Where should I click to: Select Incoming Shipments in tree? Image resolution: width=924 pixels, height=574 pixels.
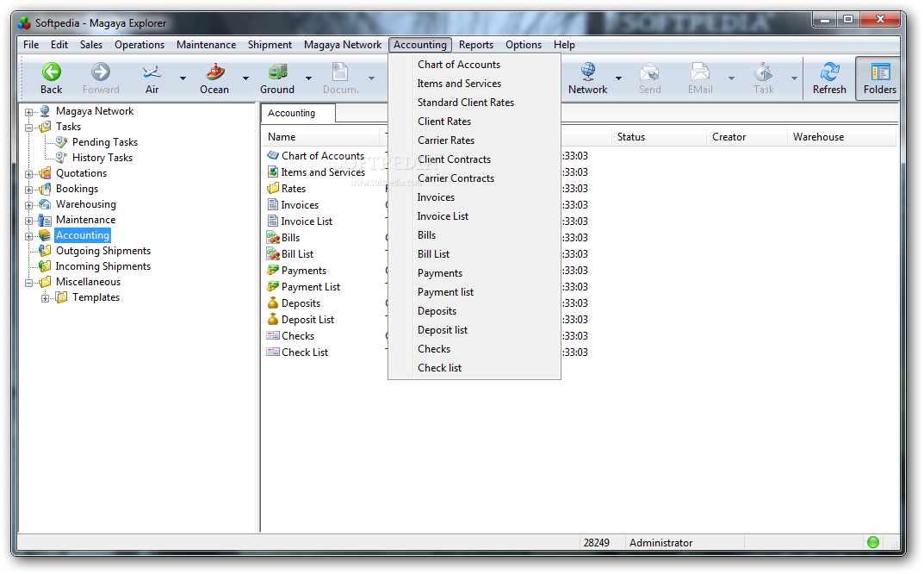click(x=103, y=266)
